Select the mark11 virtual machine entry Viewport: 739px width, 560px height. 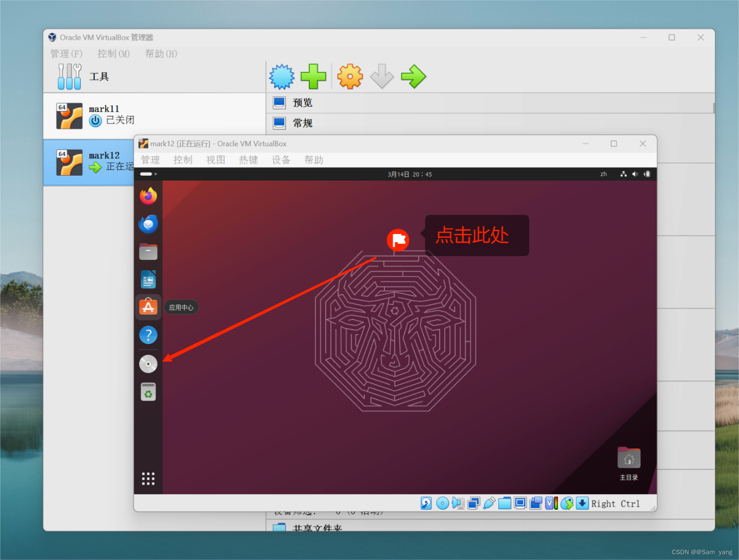[x=154, y=116]
